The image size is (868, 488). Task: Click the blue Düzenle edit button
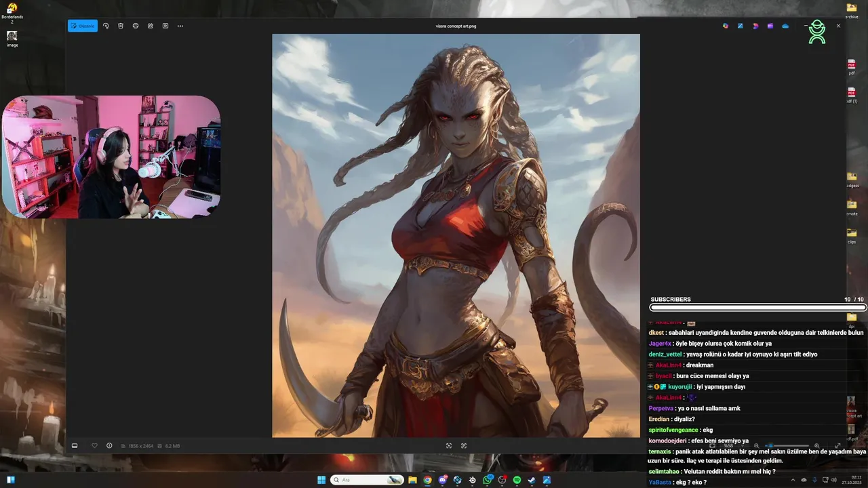[x=83, y=26]
